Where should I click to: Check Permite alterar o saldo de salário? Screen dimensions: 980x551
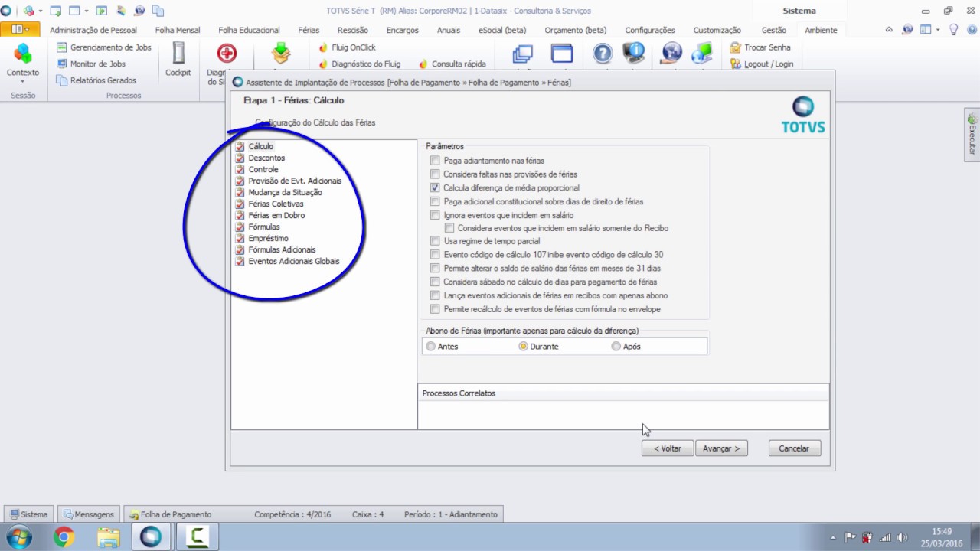(x=436, y=269)
